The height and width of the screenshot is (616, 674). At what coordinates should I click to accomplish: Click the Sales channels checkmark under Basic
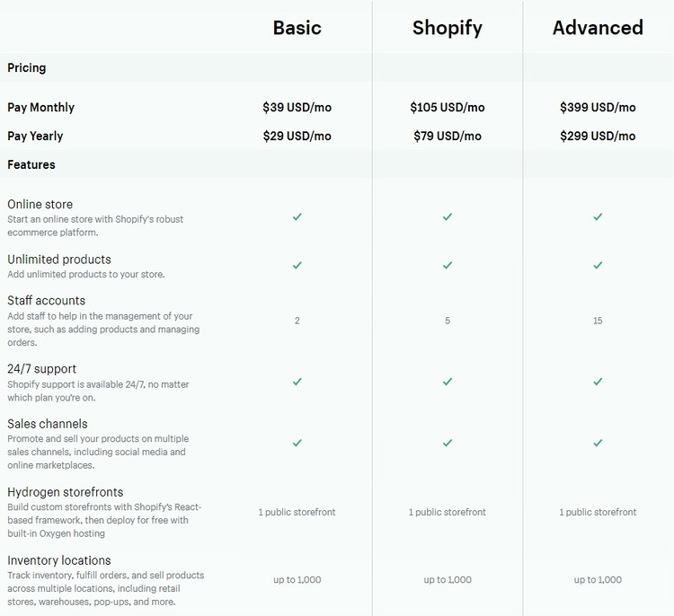click(x=297, y=443)
